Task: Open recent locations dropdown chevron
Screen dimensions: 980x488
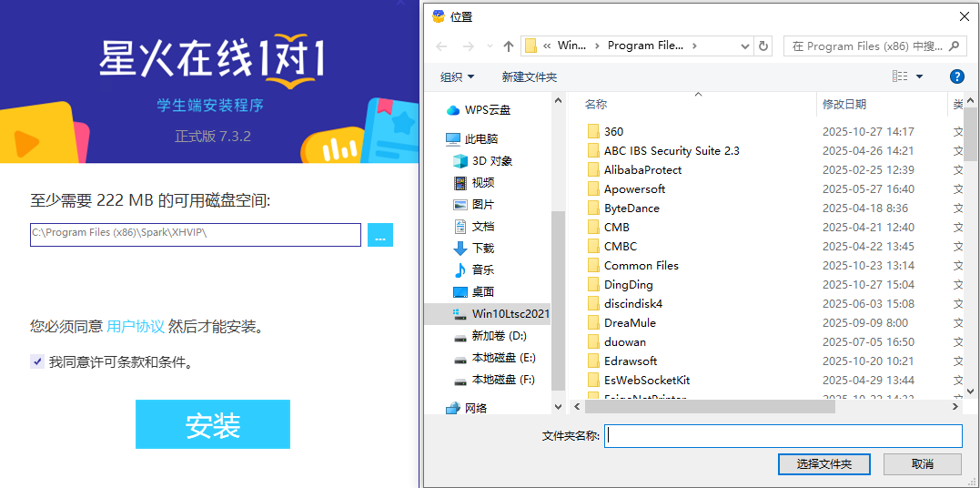Action: (490, 46)
